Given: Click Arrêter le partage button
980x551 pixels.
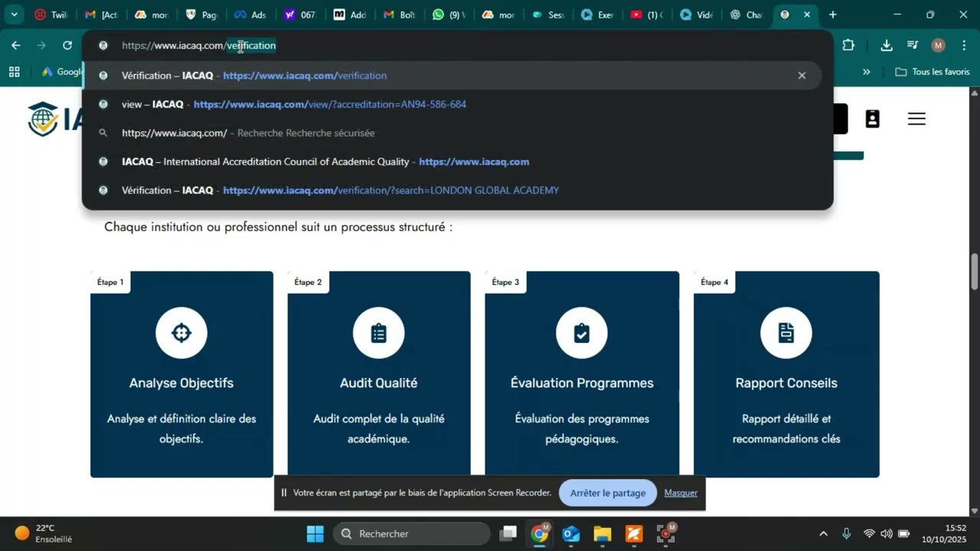Looking at the screenshot, I should click(x=608, y=493).
